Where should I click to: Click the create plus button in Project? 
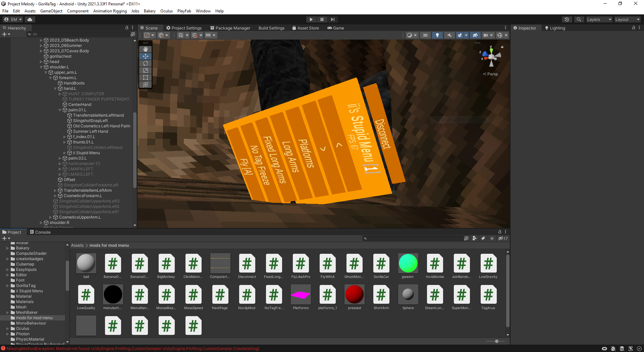point(6,238)
